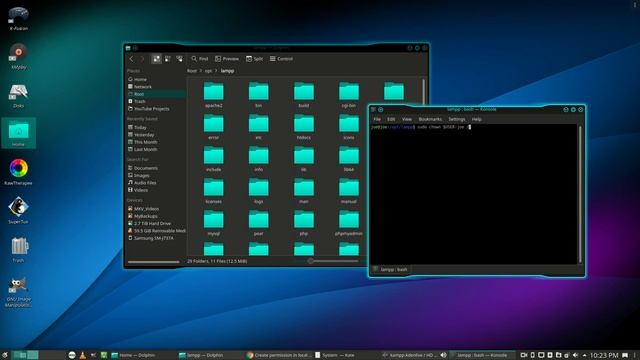Select 59.5 GiB Removable Media device
Viewport: 640px width, 360px height.
click(156, 231)
